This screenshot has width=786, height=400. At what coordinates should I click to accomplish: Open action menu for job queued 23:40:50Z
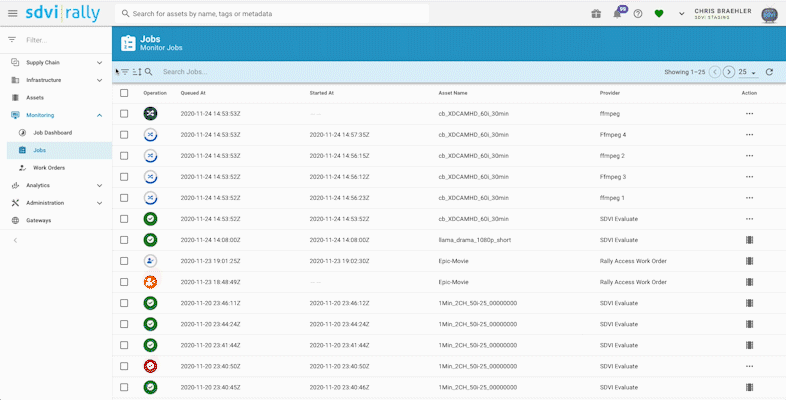coord(749,366)
